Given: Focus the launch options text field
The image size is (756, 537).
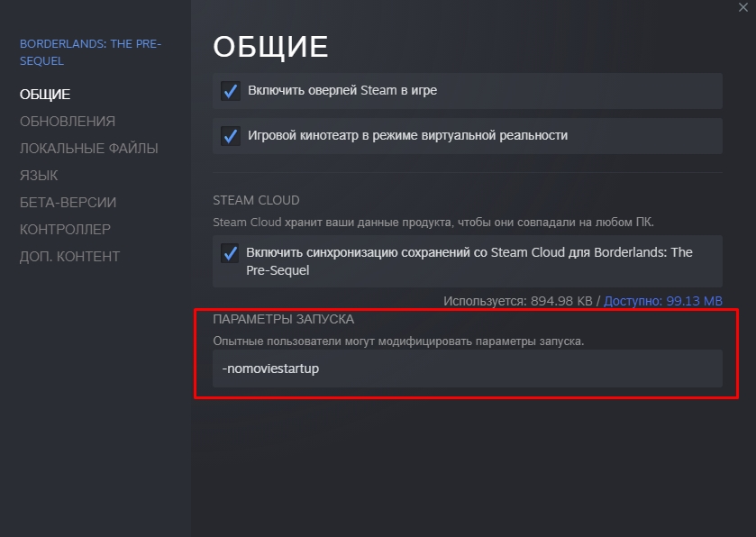Looking at the screenshot, I should (467, 369).
